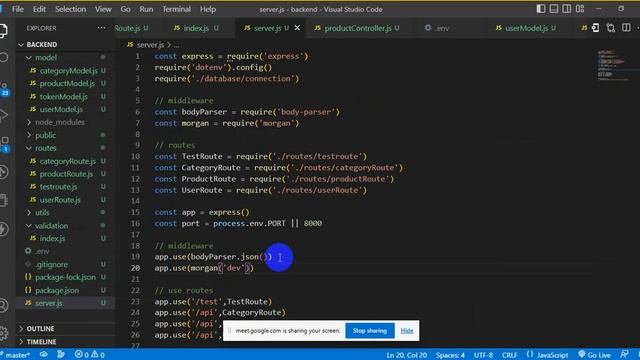This screenshot has width=640, height=360.
Task: Click the split editor icon
Action: 626,28
